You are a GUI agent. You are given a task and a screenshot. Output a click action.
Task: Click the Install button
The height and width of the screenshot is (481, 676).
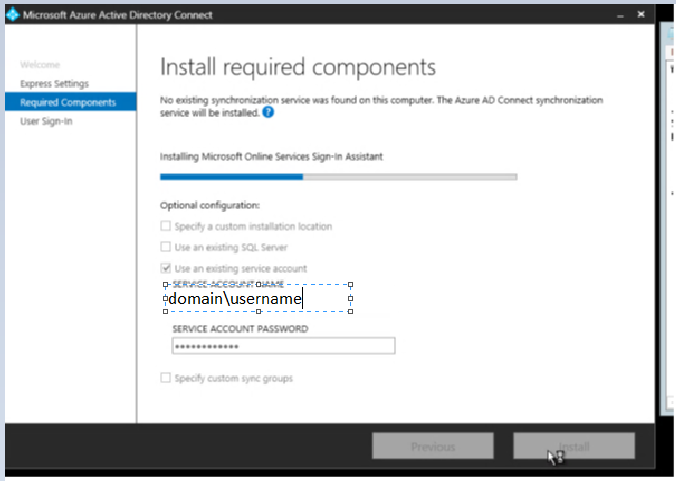point(574,446)
